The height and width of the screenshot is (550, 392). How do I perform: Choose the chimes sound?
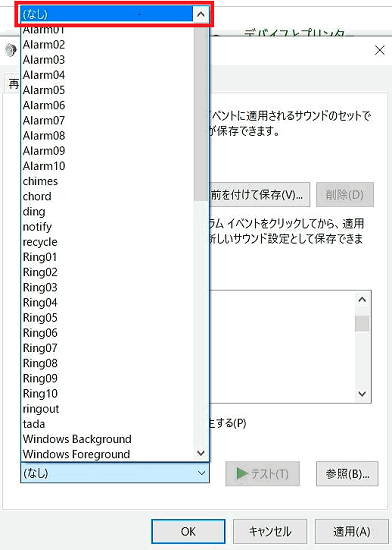[x=107, y=181]
